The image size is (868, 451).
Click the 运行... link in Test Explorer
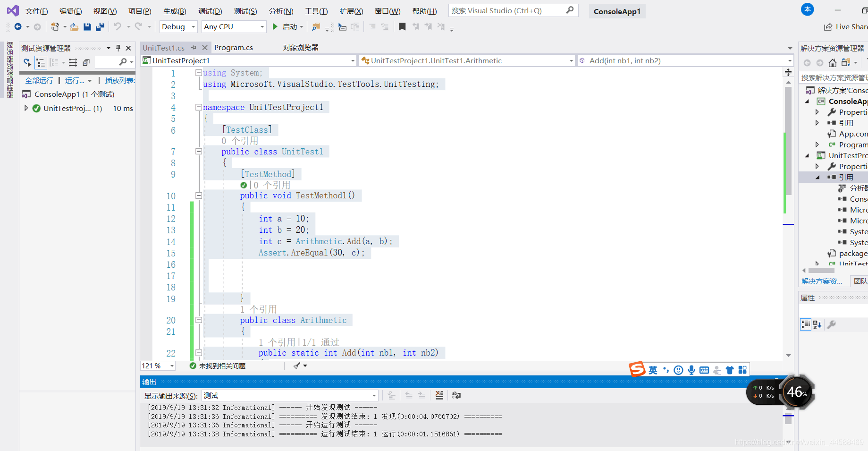75,81
